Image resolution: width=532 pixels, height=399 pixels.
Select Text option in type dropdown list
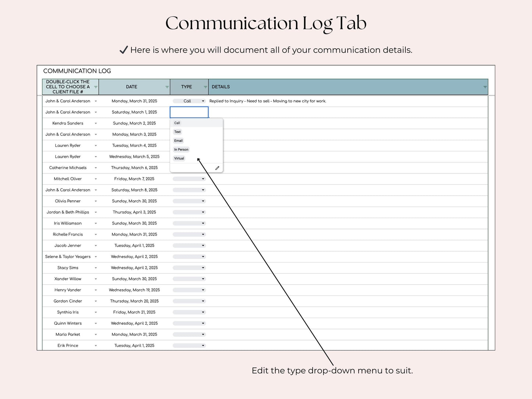(x=177, y=132)
